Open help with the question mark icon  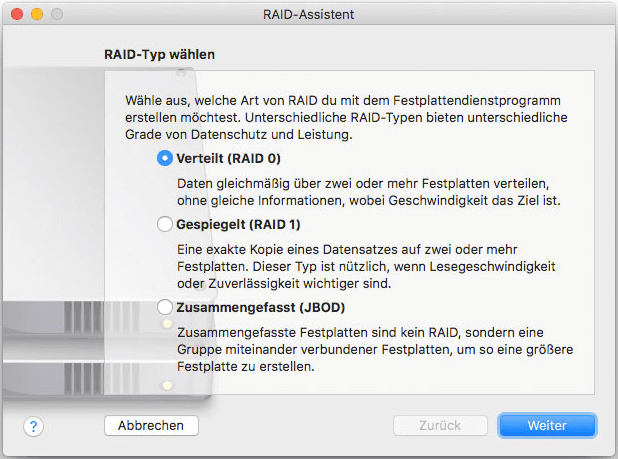(34, 426)
